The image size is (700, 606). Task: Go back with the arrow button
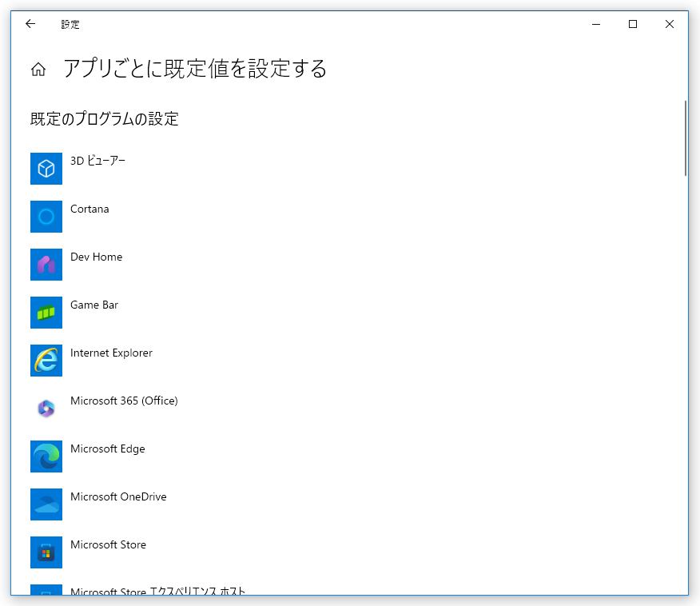pos(30,24)
